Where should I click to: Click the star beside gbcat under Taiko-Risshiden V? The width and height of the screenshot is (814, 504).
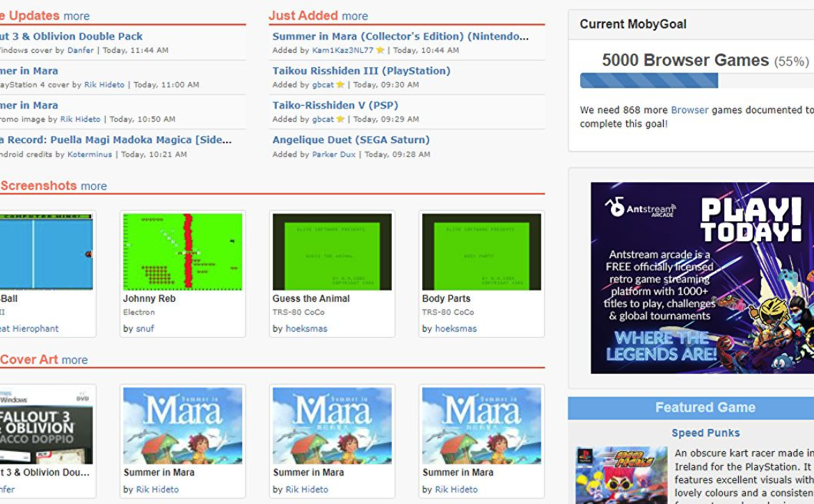(340, 119)
